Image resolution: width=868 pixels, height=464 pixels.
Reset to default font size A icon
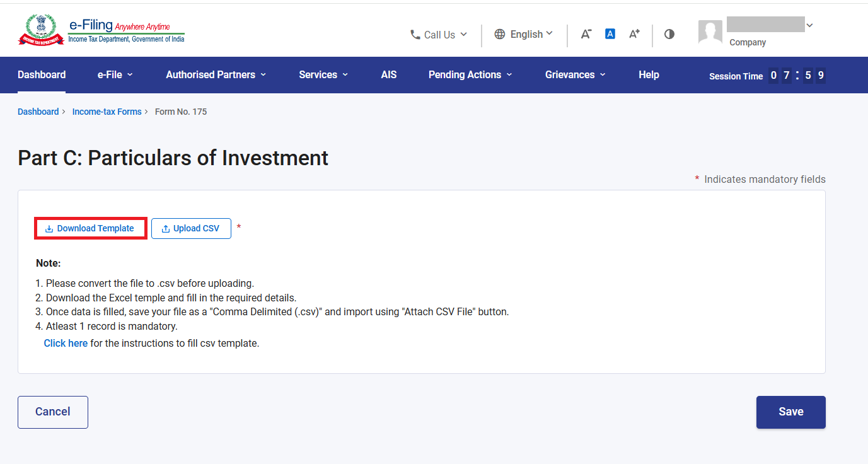610,34
